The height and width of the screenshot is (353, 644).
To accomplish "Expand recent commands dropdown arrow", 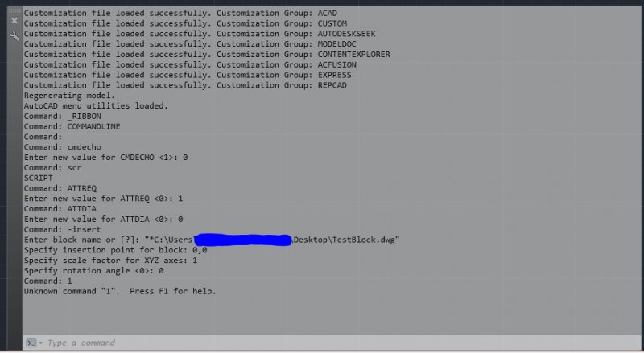I will (41, 343).
